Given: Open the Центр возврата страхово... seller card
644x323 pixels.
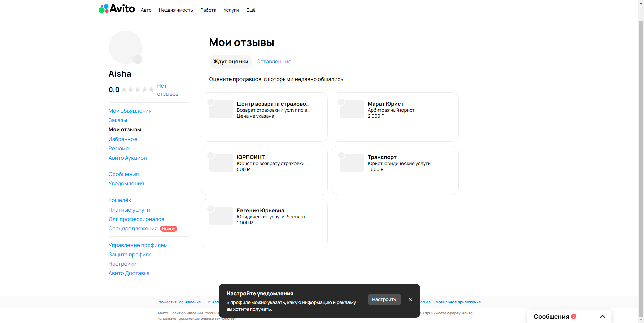Looking at the screenshot, I should click(x=264, y=117).
